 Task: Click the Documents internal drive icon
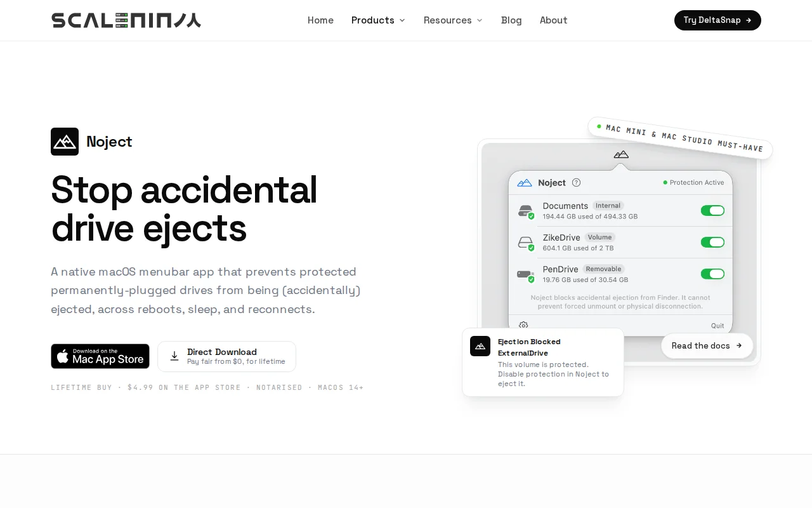pyautogui.click(x=526, y=211)
